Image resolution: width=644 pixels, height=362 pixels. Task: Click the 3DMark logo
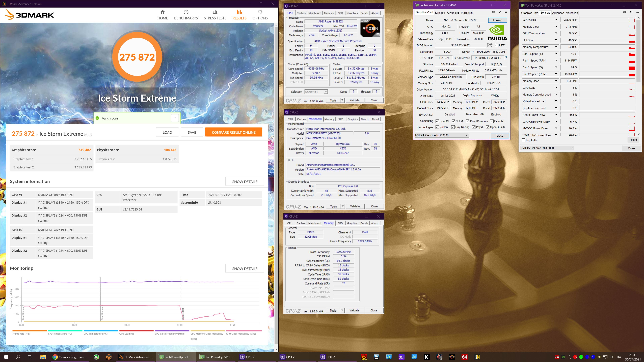pyautogui.click(x=29, y=15)
